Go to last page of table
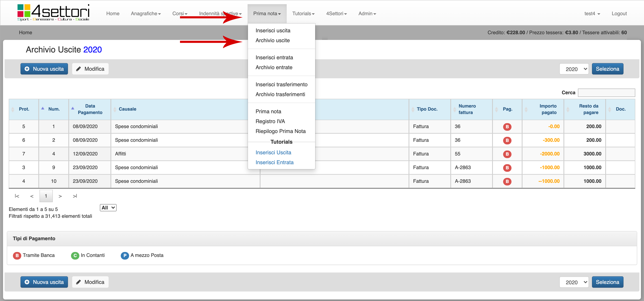Viewport: 644px width, 301px height. click(75, 196)
